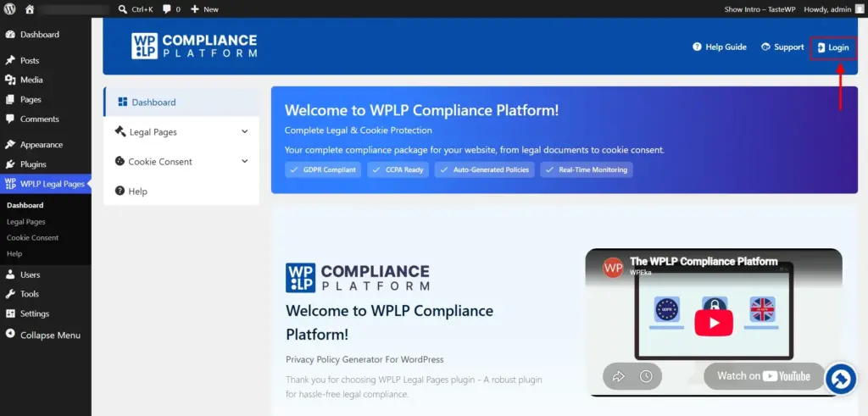This screenshot has height=416, width=868.
Task: Open the video title The WPLP Compliance Platform
Action: 704,262
